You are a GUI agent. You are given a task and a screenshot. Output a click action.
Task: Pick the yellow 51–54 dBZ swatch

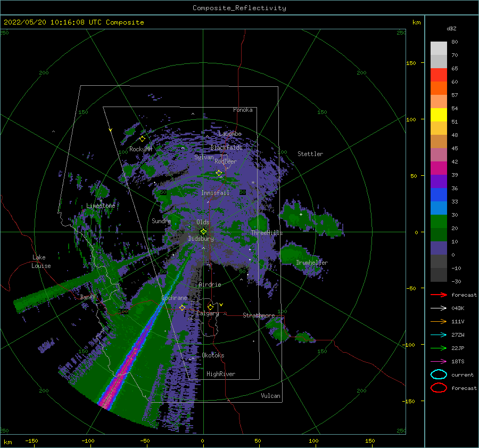(x=439, y=115)
